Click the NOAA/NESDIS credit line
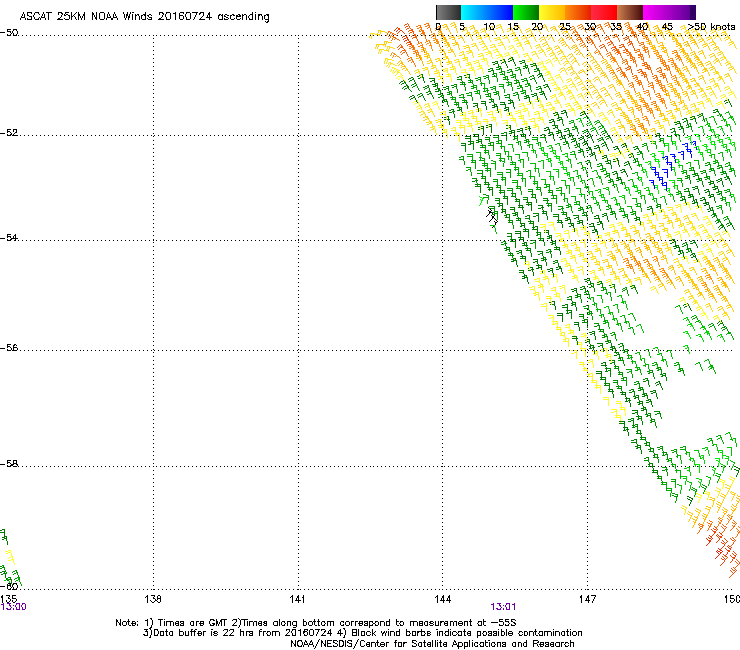Viewport: 740px width, 650px height. (x=432, y=644)
